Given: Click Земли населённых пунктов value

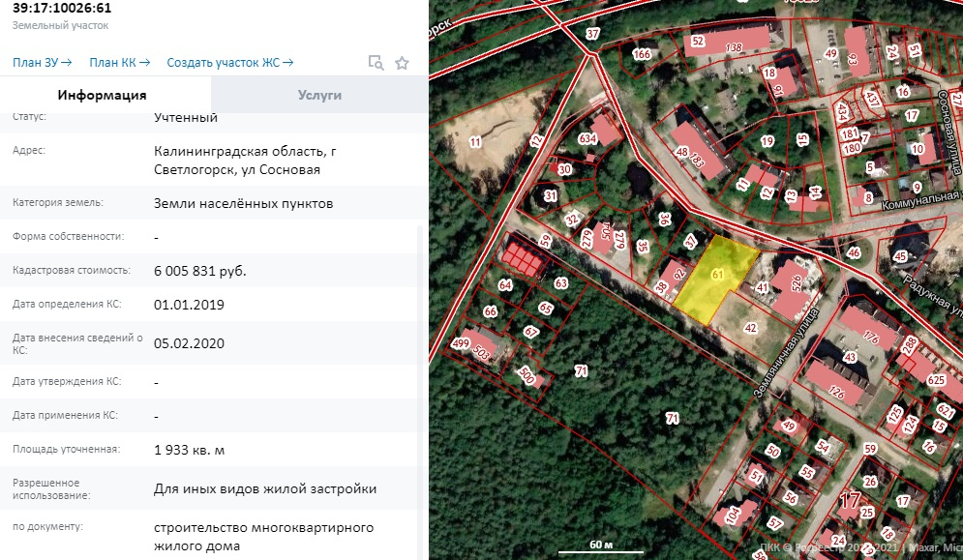Looking at the screenshot, I should tap(243, 203).
